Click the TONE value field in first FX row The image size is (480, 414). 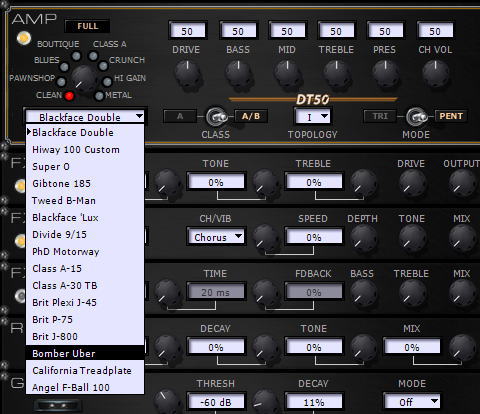coord(216,182)
